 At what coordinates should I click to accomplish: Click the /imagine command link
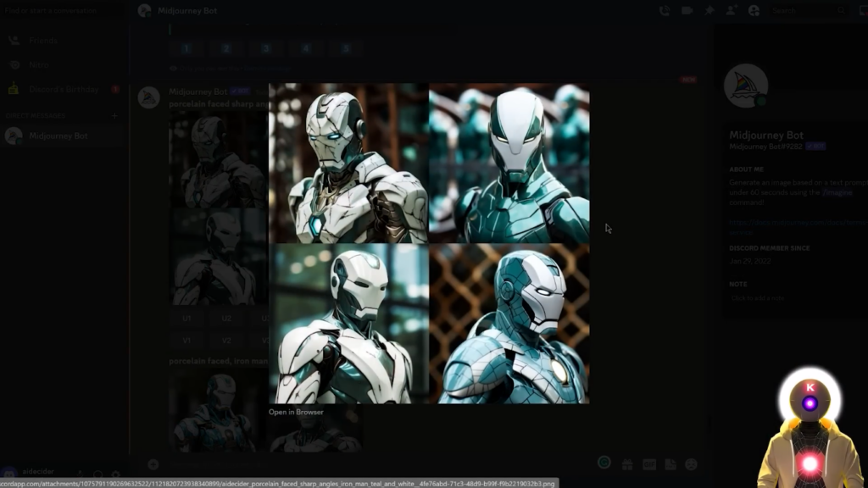[x=837, y=192]
